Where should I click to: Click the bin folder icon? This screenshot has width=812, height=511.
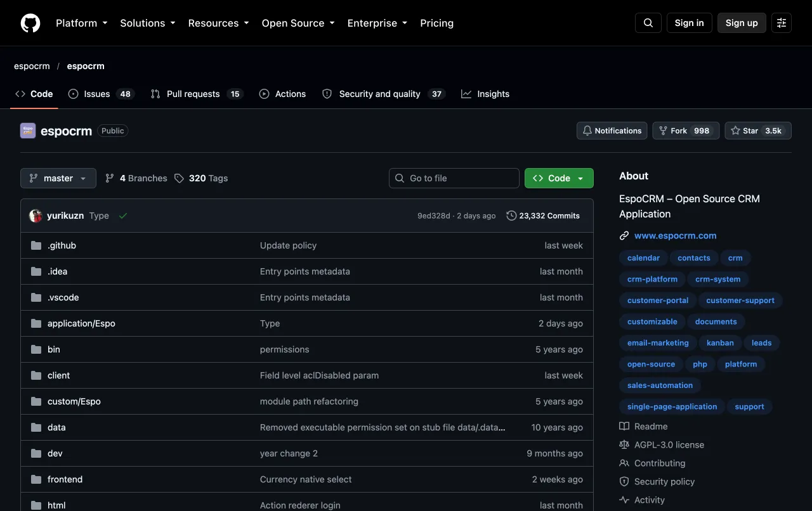[x=36, y=349]
